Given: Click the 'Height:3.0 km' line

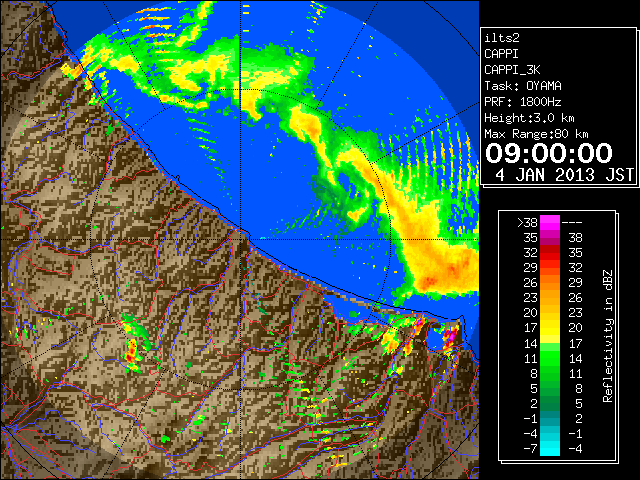Looking at the screenshot, I should click(529, 118).
